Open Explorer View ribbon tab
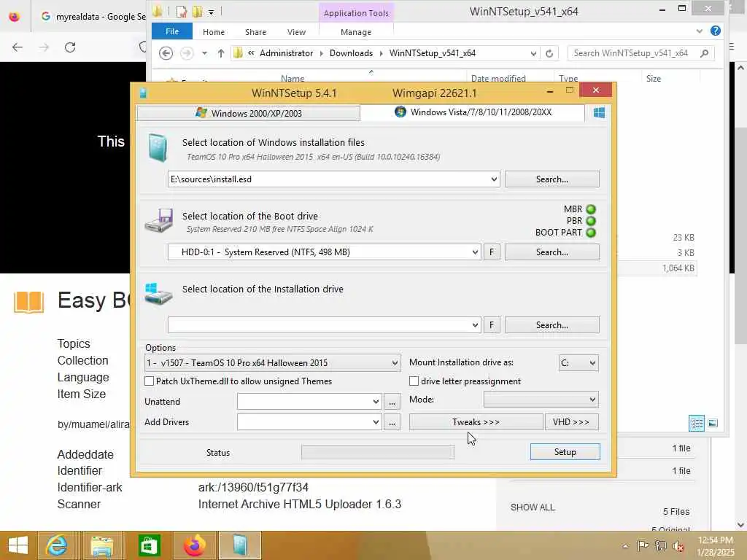Image resolution: width=747 pixels, height=560 pixels. [x=296, y=32]
